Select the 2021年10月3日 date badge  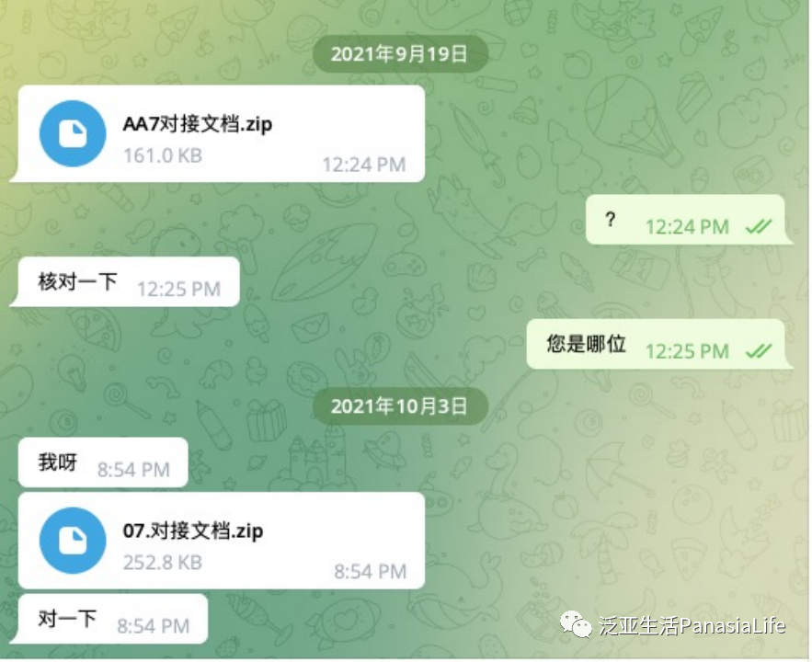[400, 406]
